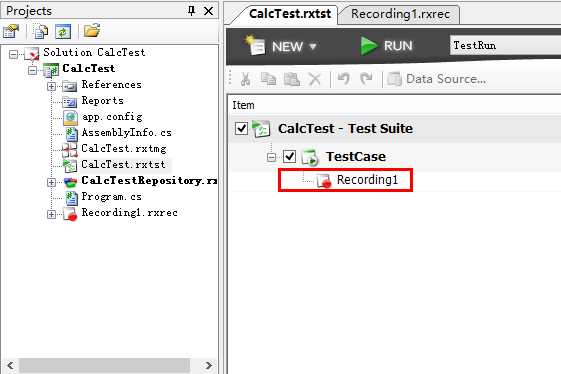Screen dimensions: 561x374
Task: Click the Projects horizontal scrollbar left arrow
Action: click(x=10, y=365)
